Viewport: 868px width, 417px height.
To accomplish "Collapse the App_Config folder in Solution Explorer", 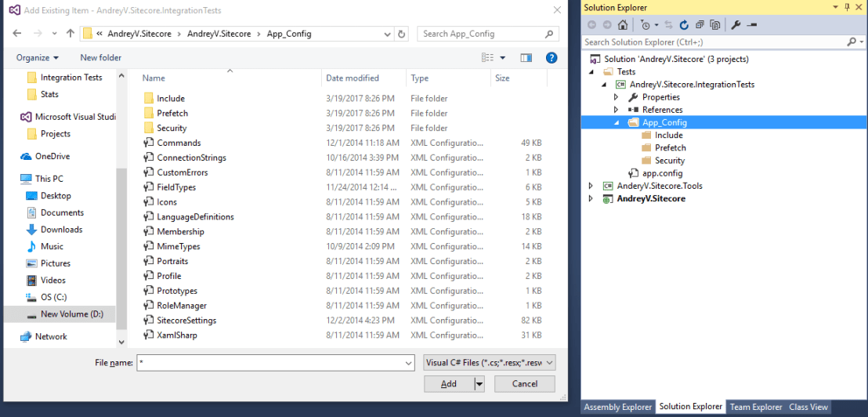I will 616,123.
